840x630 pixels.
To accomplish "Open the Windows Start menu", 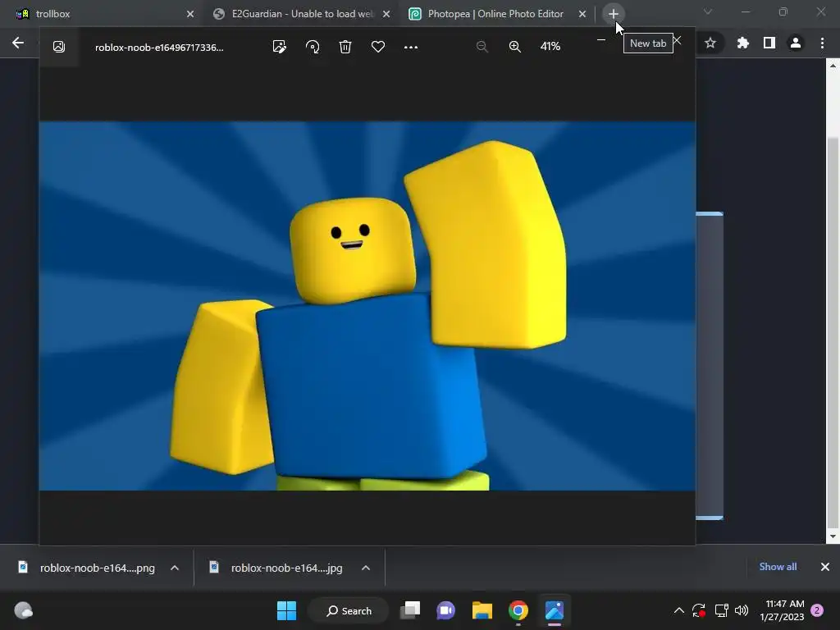I will [x=286, y=610].
